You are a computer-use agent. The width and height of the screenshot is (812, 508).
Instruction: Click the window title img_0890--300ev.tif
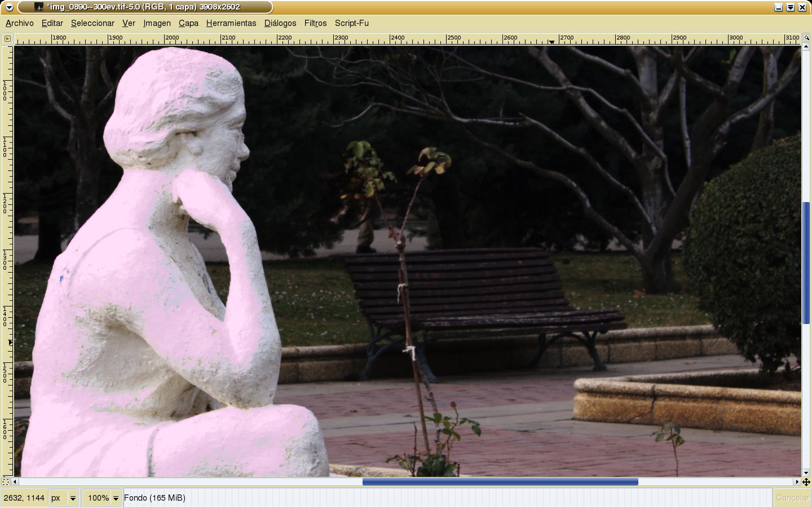144,7
